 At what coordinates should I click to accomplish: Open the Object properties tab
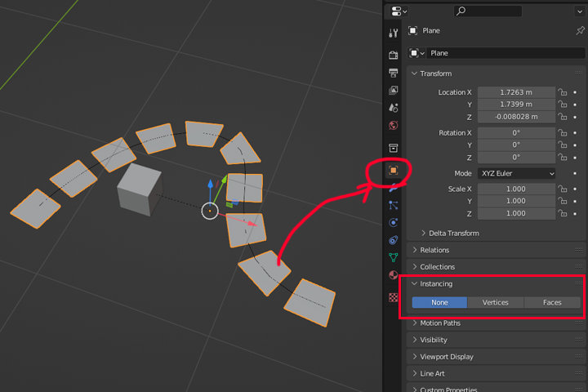tap(393, 171)
